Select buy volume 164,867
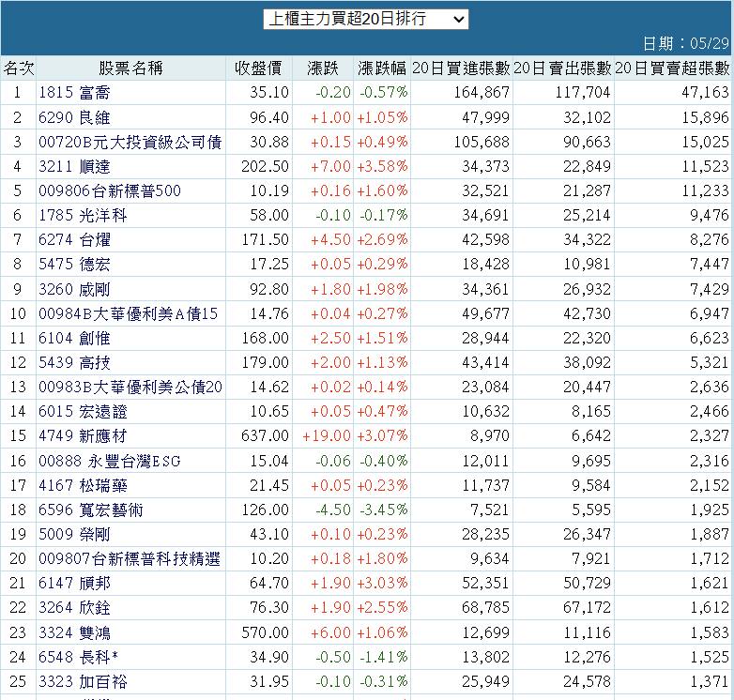 coord(482,92)
